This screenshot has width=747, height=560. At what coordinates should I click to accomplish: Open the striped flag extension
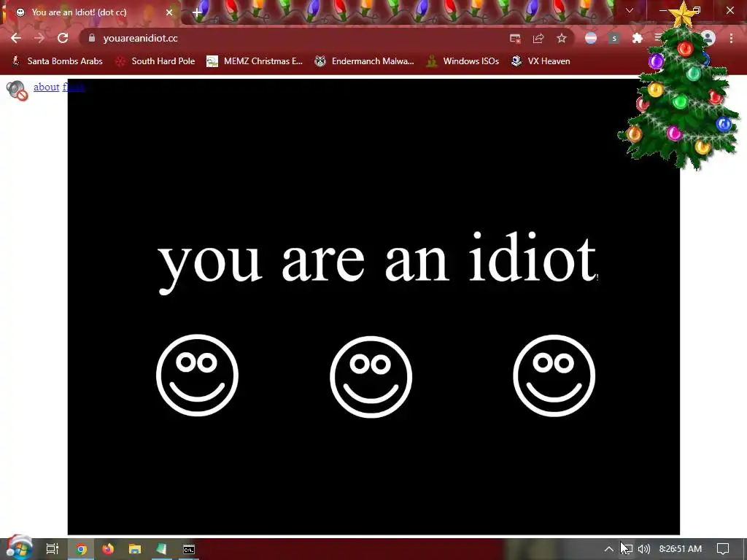pos(591,39)
